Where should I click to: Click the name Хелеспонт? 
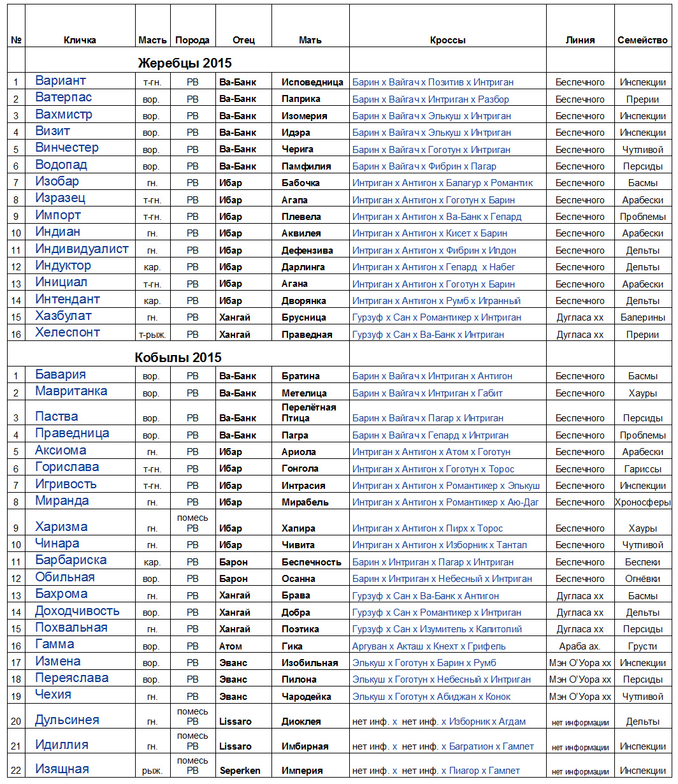coord(68,333)
